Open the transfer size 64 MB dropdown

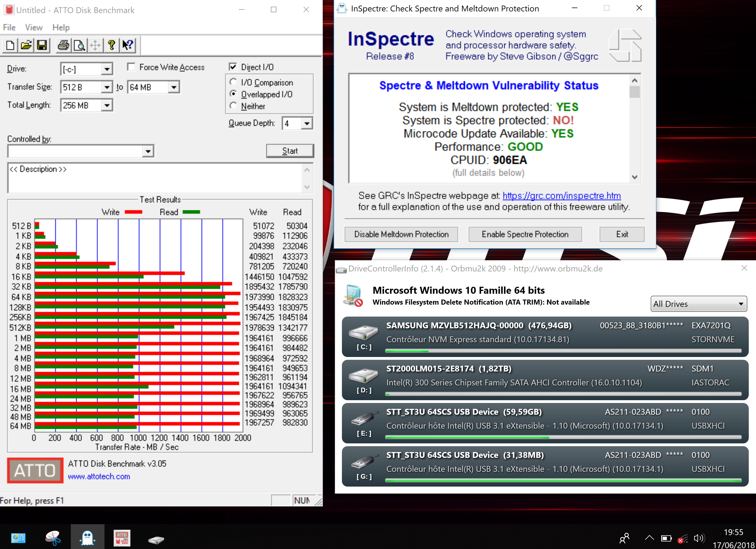(174, 87)
